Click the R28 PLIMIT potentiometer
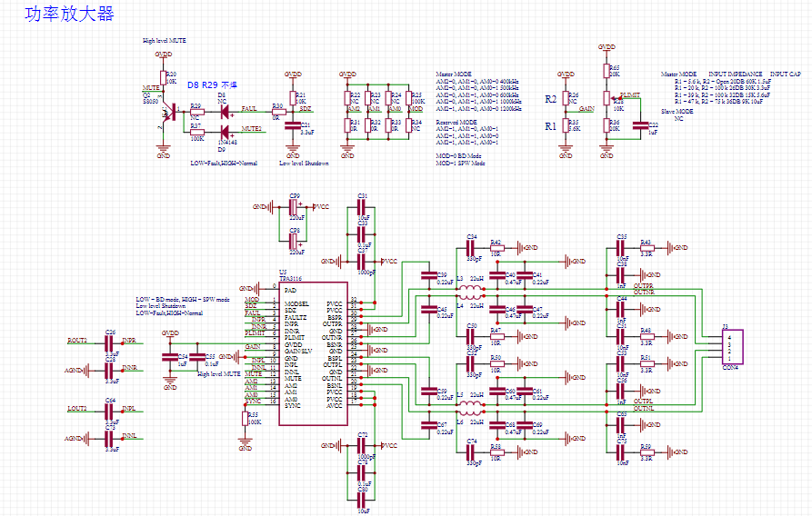 [x=606, y=98]
